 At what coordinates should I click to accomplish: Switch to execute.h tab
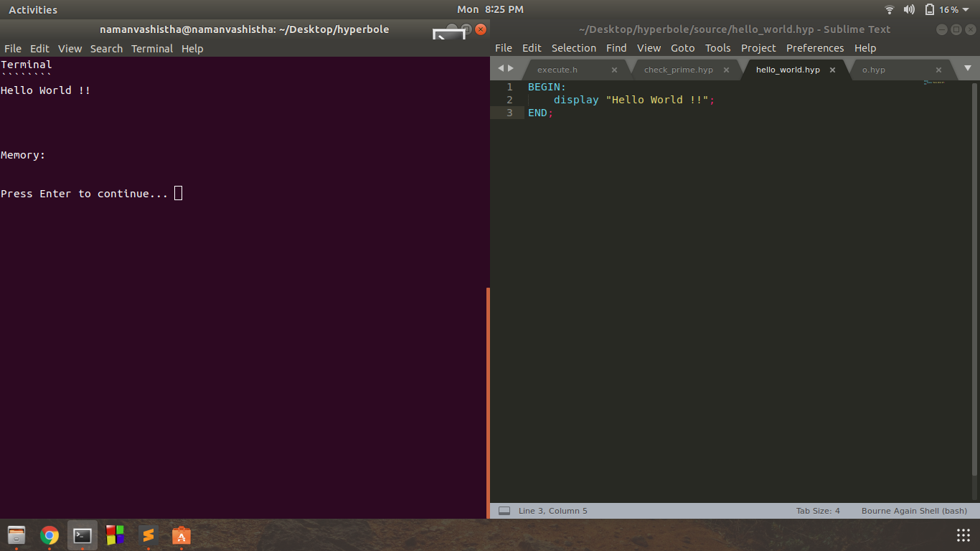(x=557, y=70)
